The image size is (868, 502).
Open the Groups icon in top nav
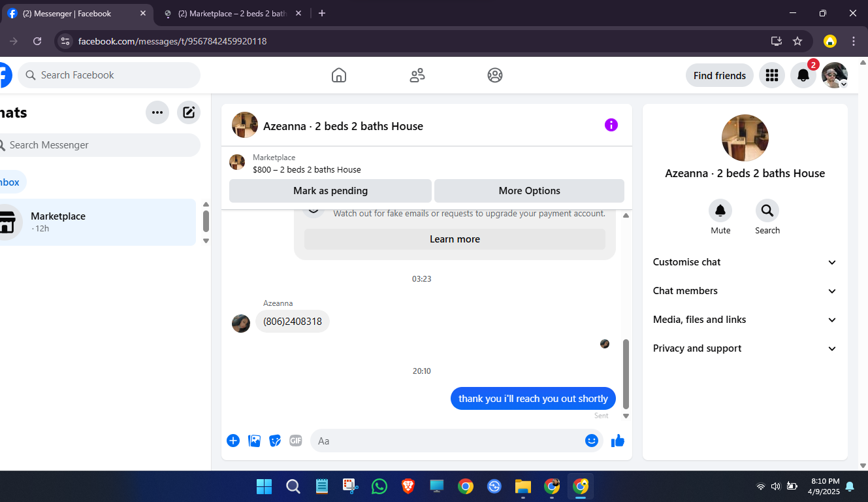495,75
